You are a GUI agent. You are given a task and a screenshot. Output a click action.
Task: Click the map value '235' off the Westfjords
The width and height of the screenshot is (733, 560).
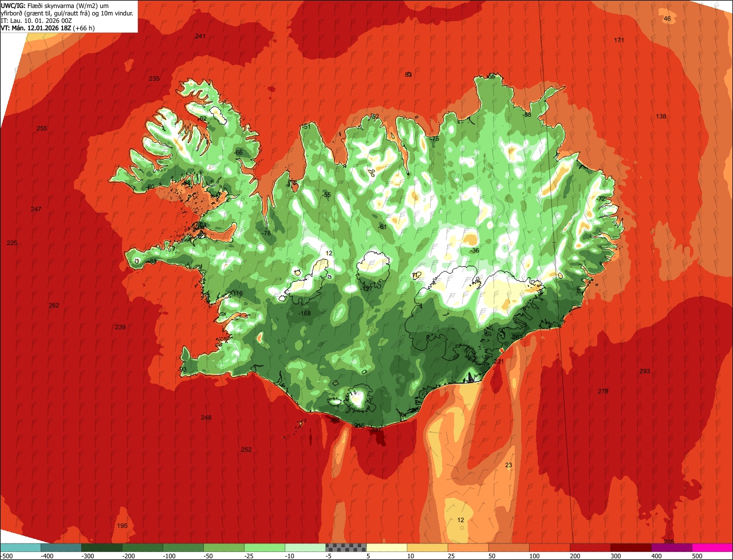[154, 78]
